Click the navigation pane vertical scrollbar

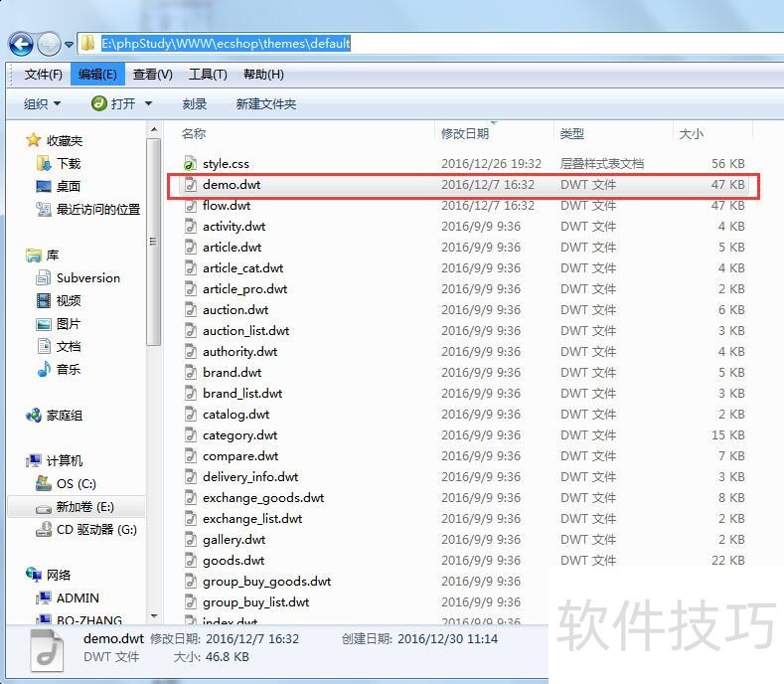point(153,239)
